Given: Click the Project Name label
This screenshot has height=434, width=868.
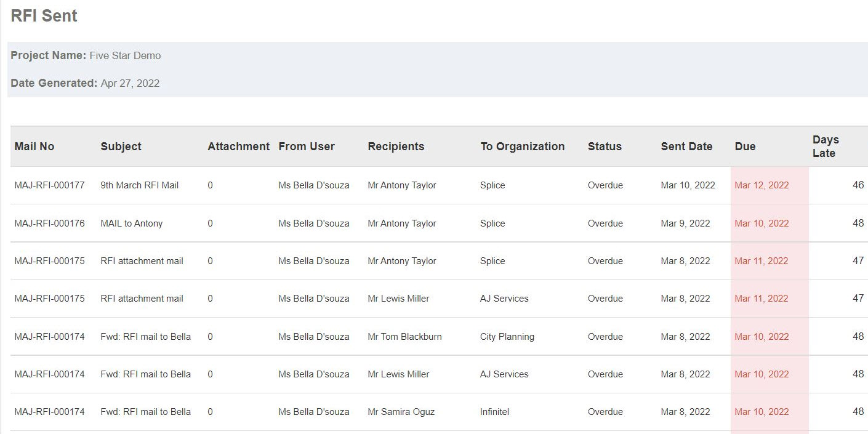Looking at the screenshot, I should 49,55.
